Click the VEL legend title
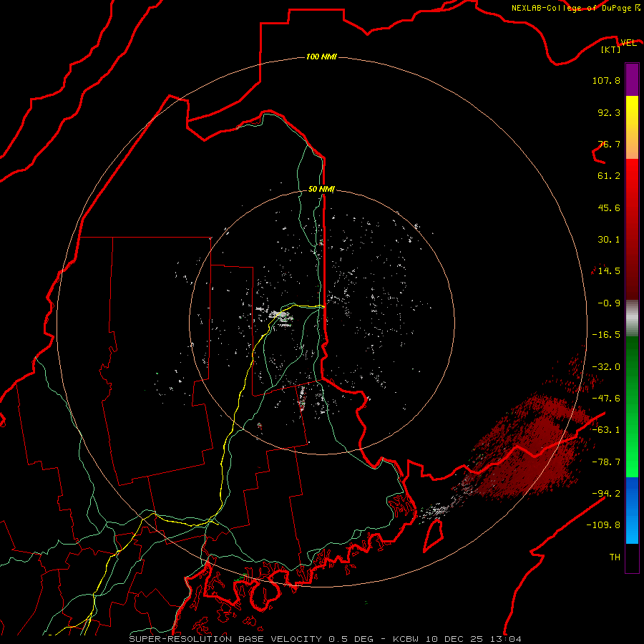 628,42
